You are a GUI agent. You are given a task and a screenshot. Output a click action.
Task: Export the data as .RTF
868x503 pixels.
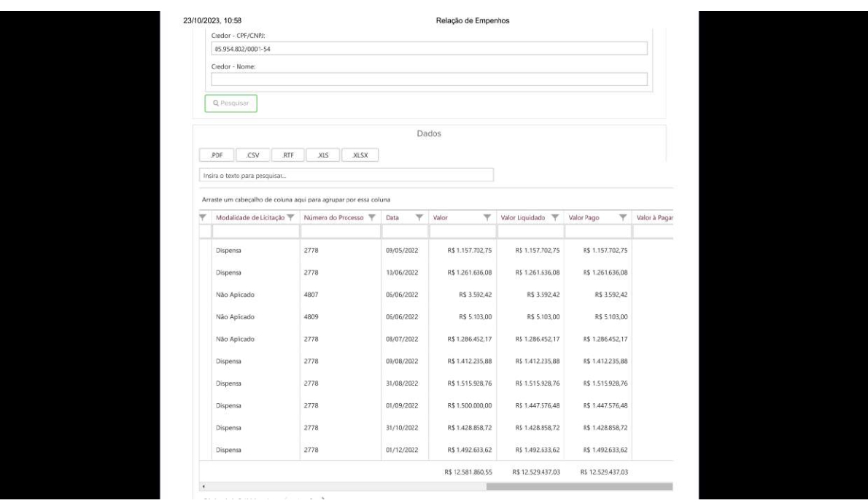(287, 155)
